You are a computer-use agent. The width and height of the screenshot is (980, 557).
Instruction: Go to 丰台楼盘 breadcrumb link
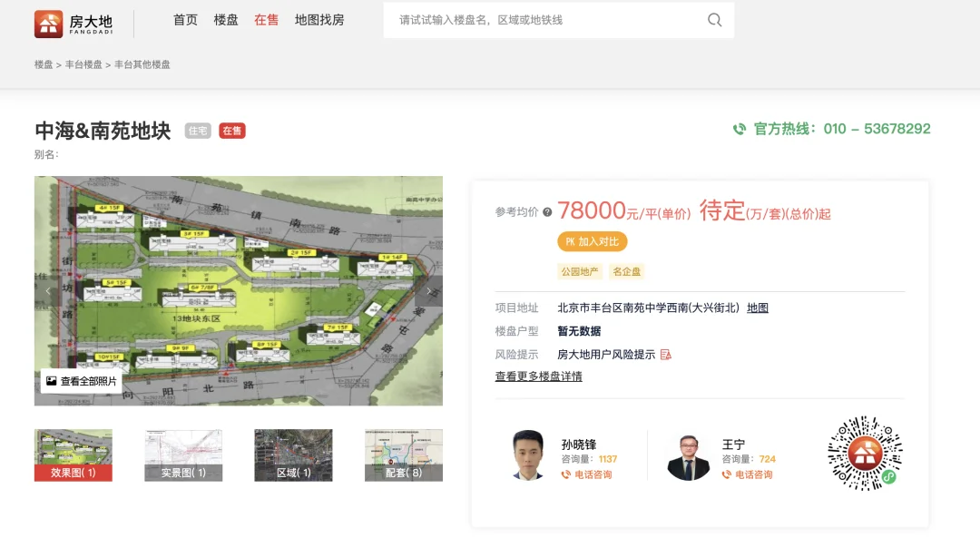point(83,64)
